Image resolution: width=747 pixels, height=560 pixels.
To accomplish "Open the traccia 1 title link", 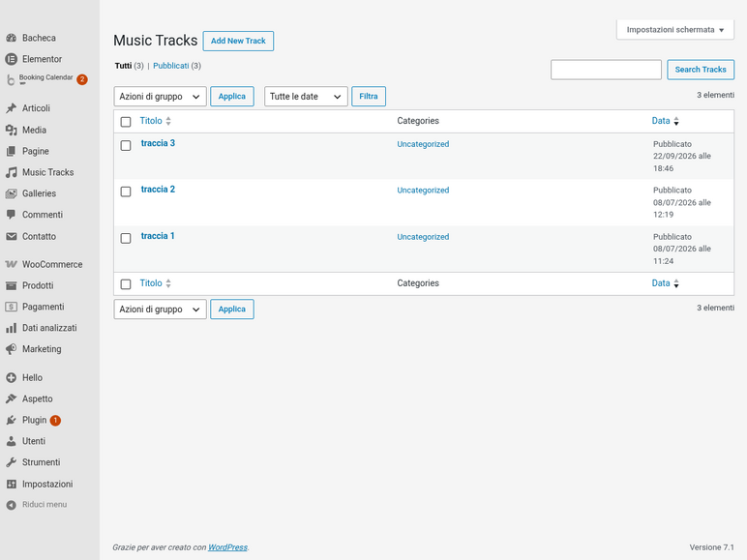I will point(158,236).
